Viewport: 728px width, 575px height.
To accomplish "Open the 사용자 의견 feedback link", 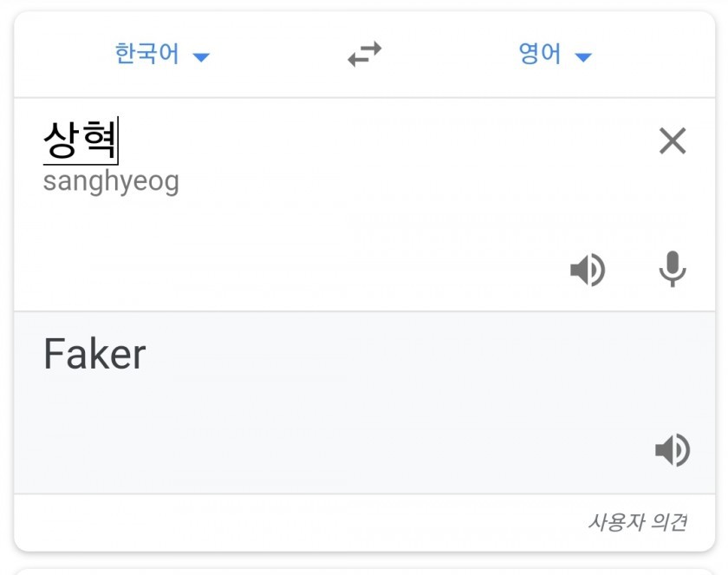I will click(637, 522).
